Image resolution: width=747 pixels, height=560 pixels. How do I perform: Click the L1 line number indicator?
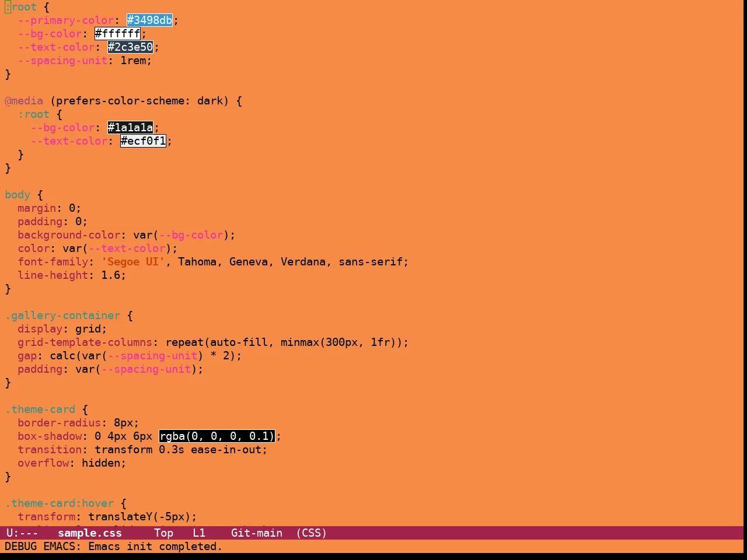coord(199,533)
